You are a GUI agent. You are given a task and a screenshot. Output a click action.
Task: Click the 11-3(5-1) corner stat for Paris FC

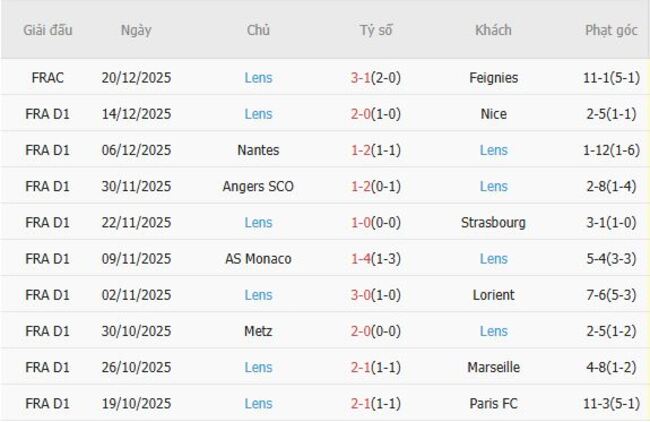611,403
